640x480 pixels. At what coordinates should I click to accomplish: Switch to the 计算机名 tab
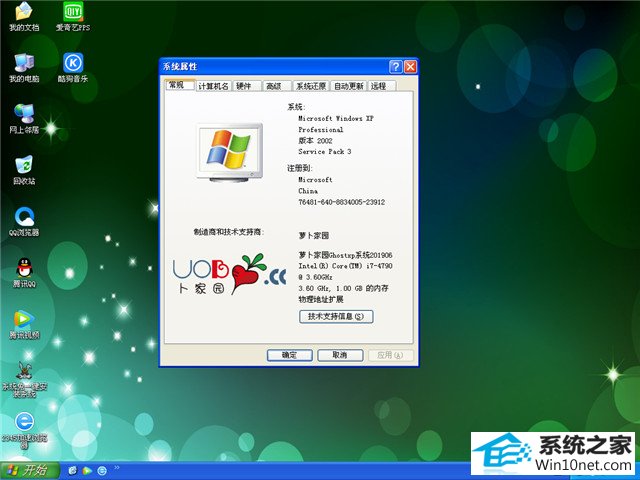click(x=213, y=86)
